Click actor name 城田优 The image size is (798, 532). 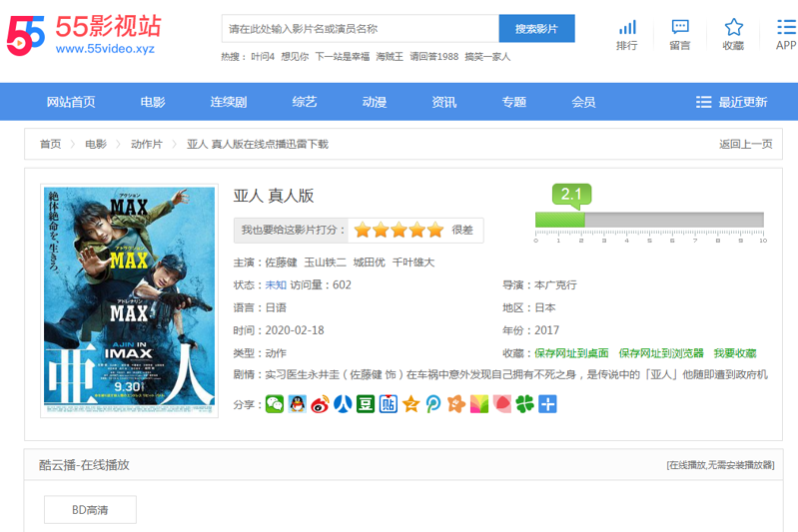369,263
